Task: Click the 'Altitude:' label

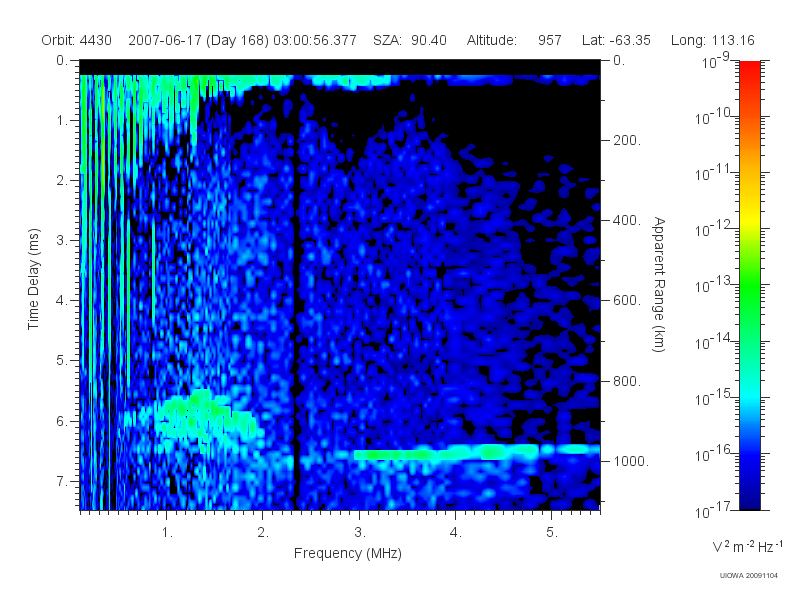Action: click(x=492, y=40)
